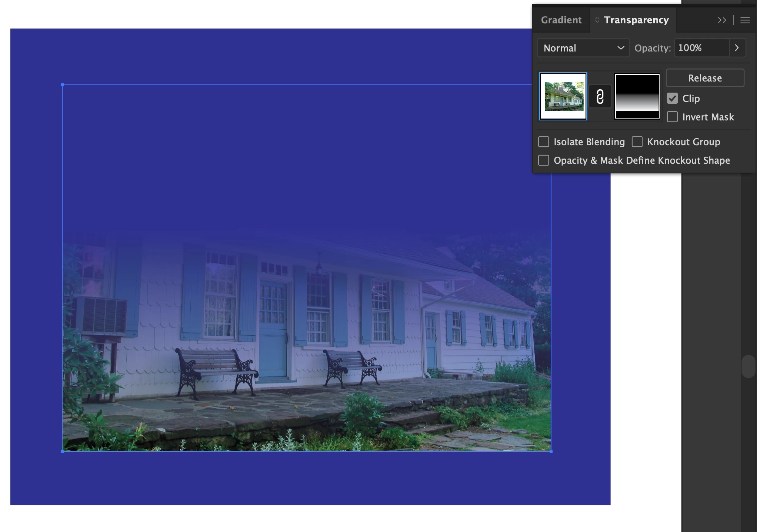Switch to the Gradient tab
Screen dimensions: 757x532
point(561,20)
